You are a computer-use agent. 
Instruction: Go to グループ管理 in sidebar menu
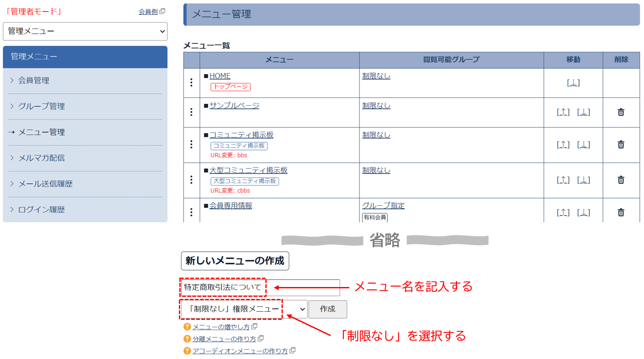click(x=41, y=106)
